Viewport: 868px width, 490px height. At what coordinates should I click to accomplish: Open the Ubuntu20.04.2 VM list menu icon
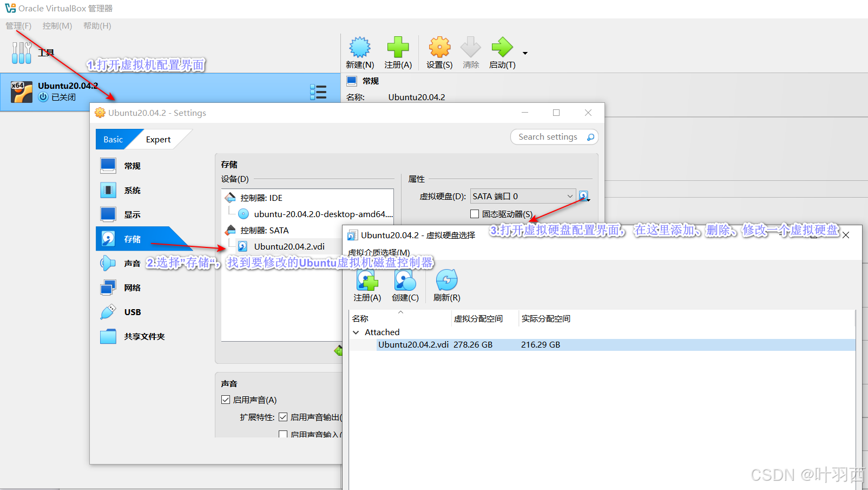pyautogui.click(x=318, y=92)
